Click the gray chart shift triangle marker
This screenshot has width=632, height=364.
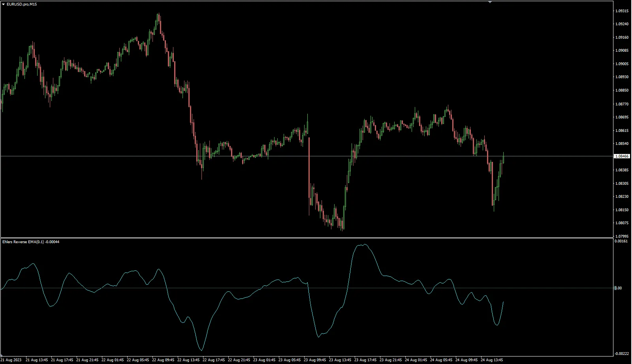[x=490, y=2]
